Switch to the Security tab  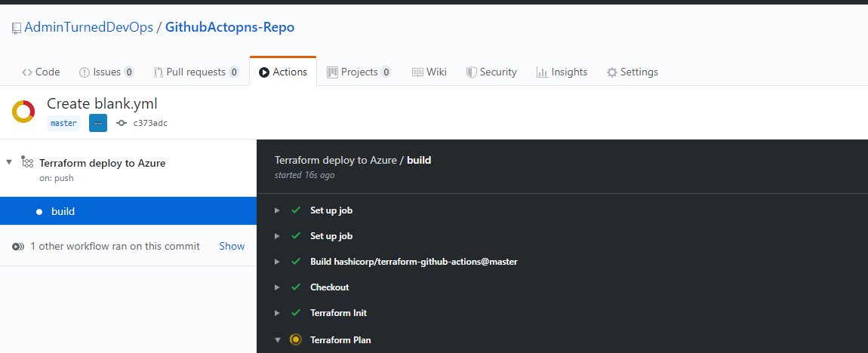point(491,72)
